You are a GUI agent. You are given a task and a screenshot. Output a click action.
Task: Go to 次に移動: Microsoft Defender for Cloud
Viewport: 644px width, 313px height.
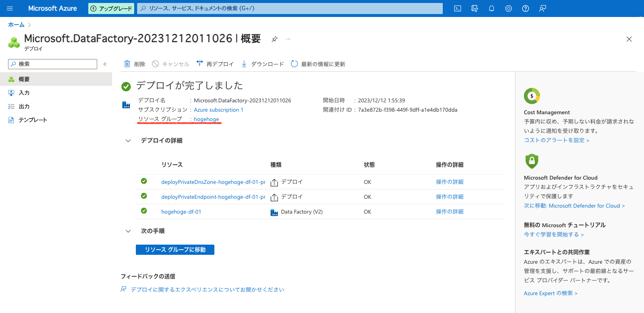pyautogui.click(x=574, y=206)
